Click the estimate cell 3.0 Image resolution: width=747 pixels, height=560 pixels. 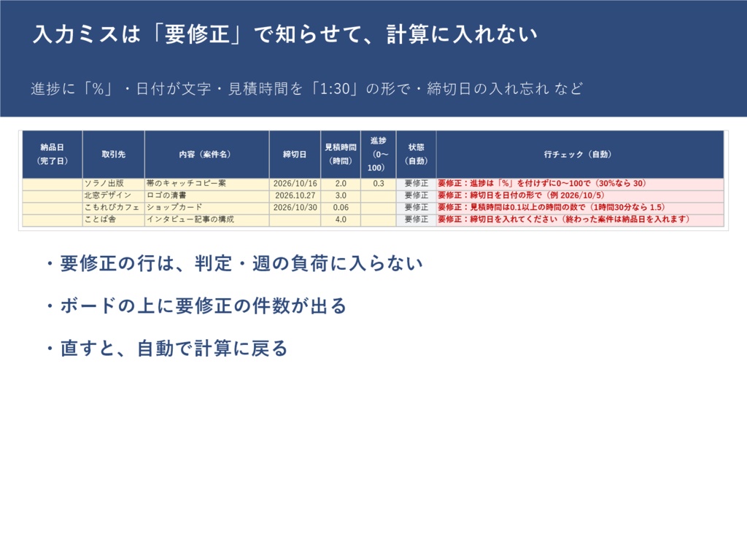[341, 195]
